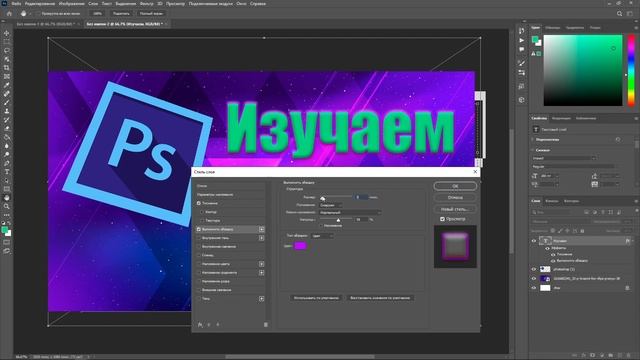Click the Подогнать button in options bar
640x360 pixels.
pyautogui.click(x=121, y=13)
